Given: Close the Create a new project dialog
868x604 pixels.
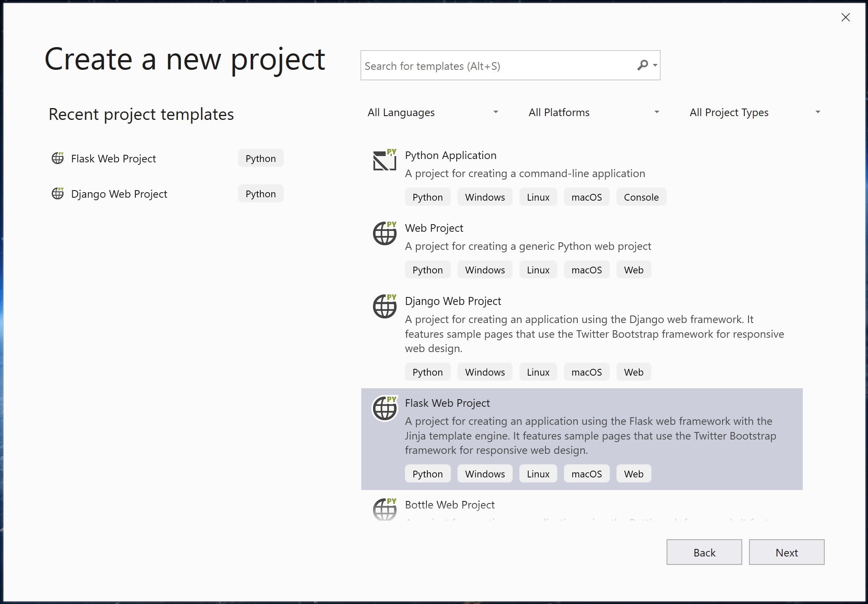Looking at the screenshot, I should [845, 17].
